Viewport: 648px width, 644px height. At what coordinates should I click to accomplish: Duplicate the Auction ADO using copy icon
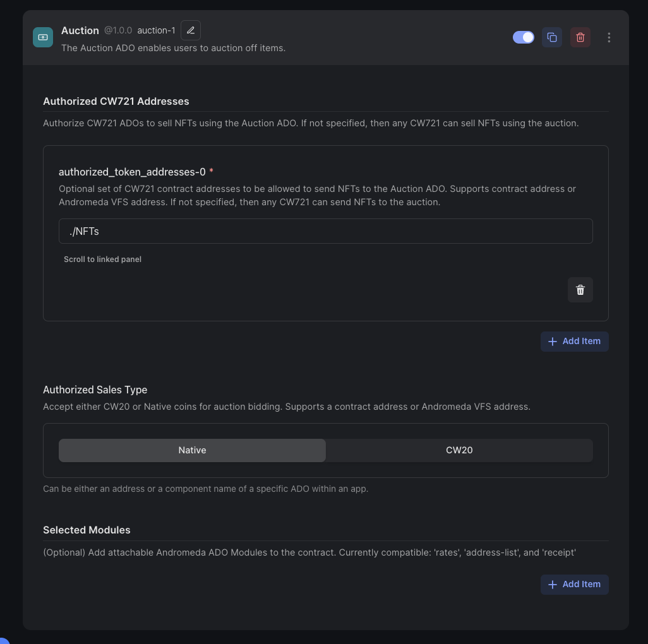click(x=552, y=37)
